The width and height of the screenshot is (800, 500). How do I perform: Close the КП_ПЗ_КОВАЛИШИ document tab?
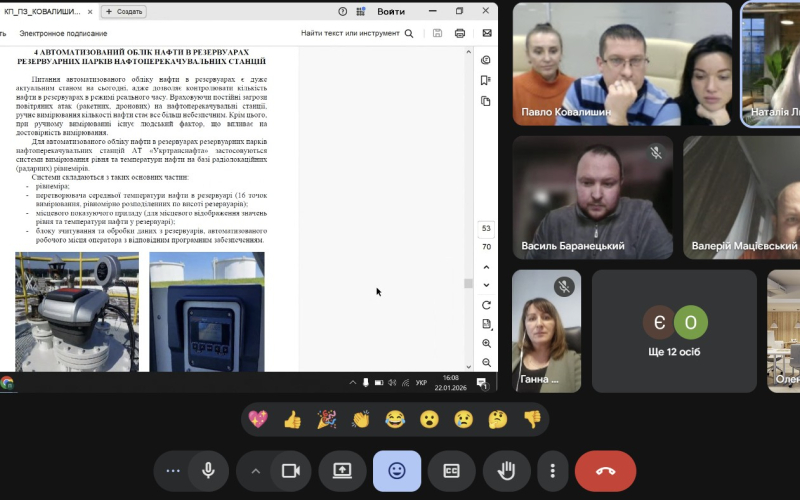90,11
